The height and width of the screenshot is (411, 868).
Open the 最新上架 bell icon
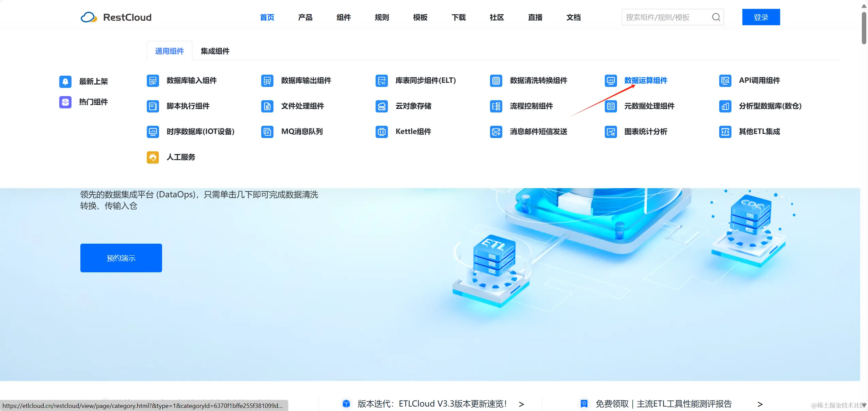tap(65, 81)
